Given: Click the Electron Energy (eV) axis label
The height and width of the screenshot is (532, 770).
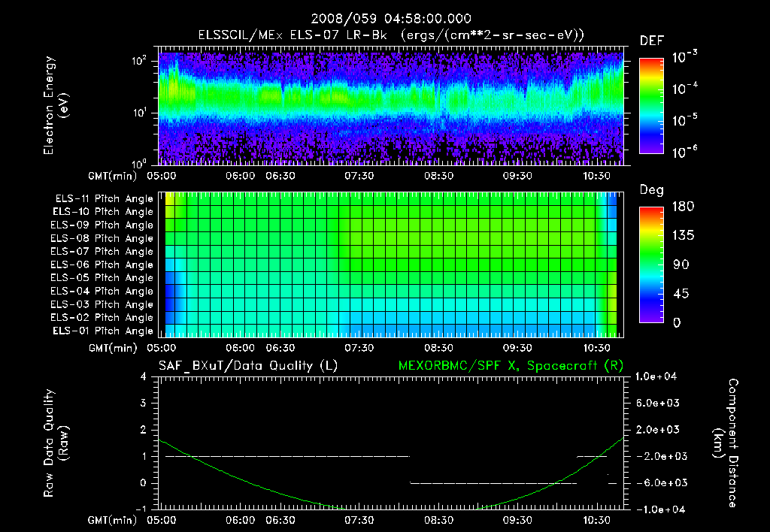Looking at the screenshot, I should pyautogui.click(x=56, y=105).
